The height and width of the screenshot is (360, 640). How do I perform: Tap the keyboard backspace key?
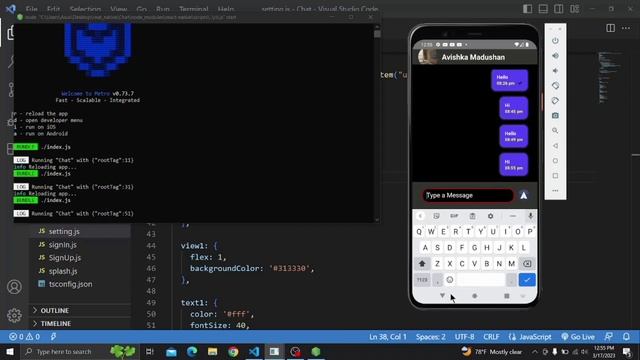[527, 264]
